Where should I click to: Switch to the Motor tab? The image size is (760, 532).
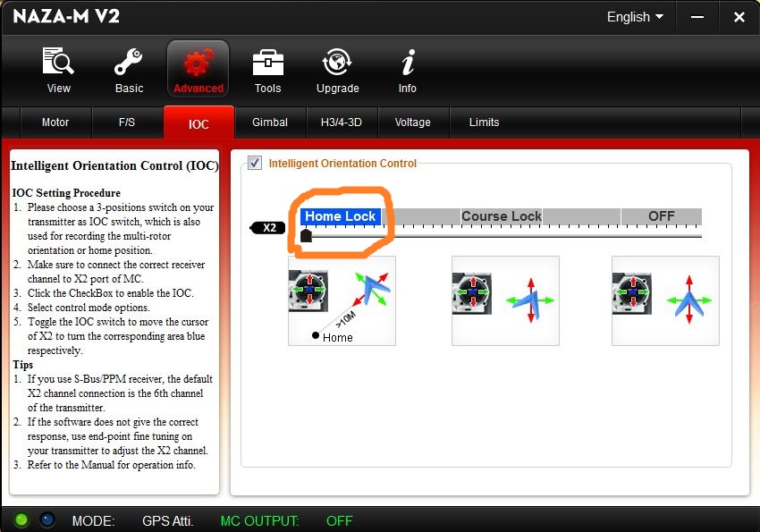pos(55,122)
